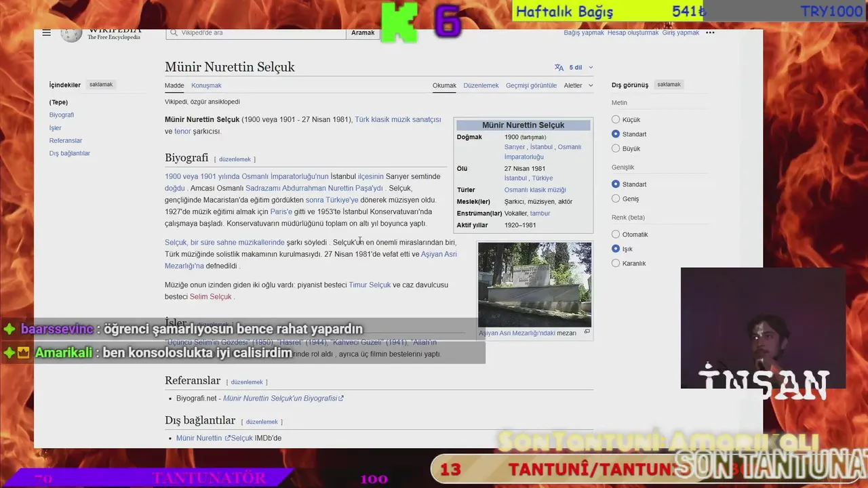Open Türkiye link in infobox
868x488 pixels.
[542, 178]
